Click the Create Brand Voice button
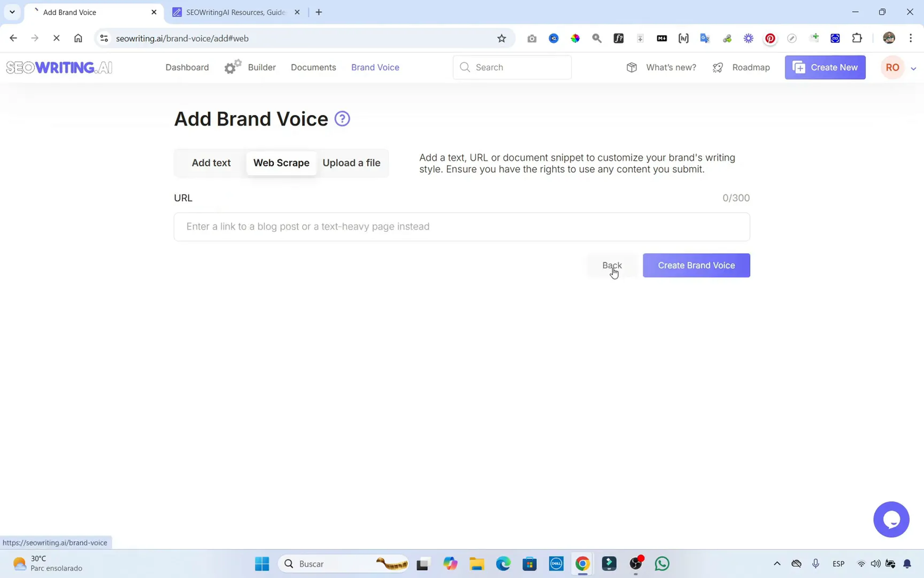 click(x=696, y=265)
